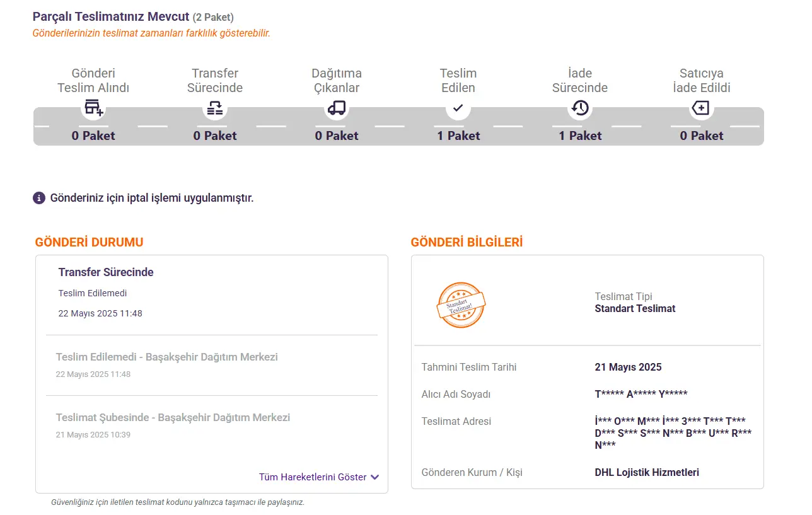The height and width of the screenshot is (515, 812).
Task: Click the Parçalı Teslimatınız Mevcut heading
Action: [x=111, y=16]
